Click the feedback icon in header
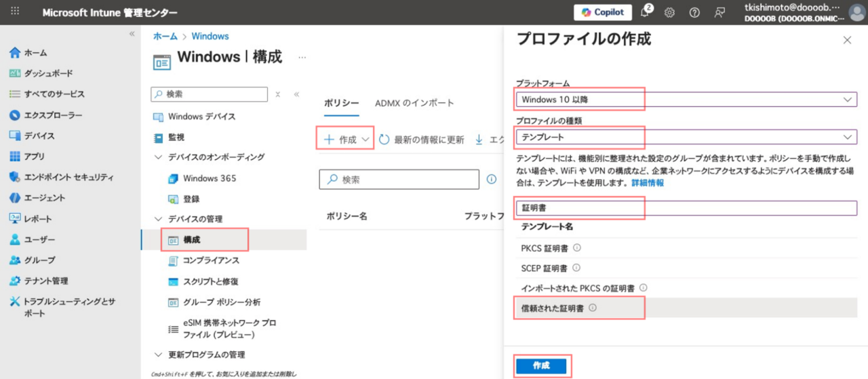868x379 pixels. pos(719,12)
